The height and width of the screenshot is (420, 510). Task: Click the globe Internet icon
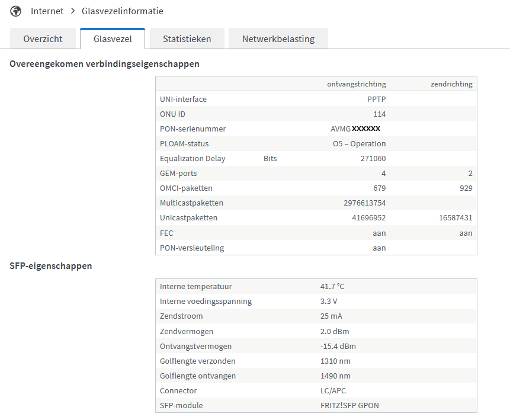point(15,11)
